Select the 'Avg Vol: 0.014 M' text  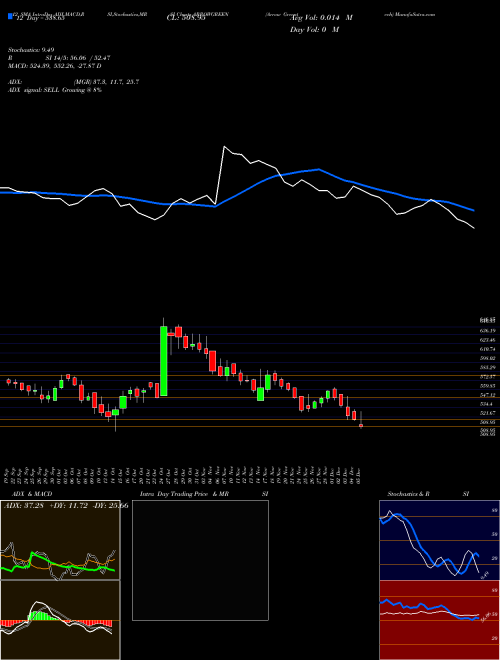click(x=322, y=18)
